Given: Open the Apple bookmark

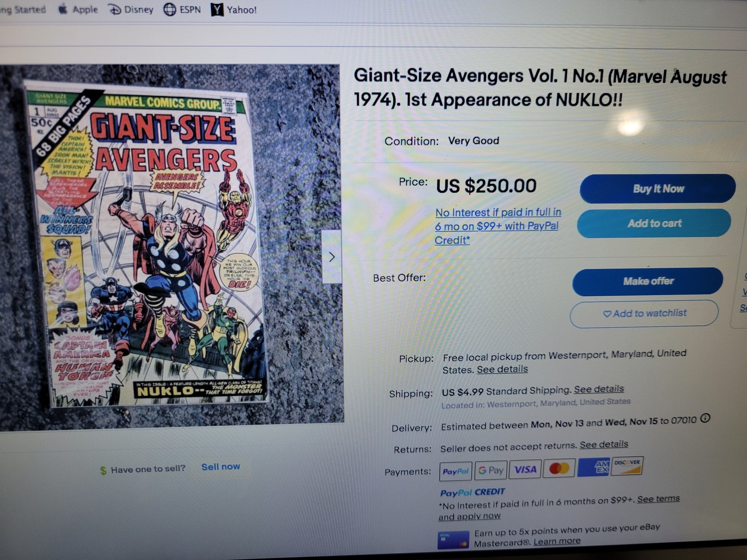Looking at the screenshot, I should click(78, 9).
